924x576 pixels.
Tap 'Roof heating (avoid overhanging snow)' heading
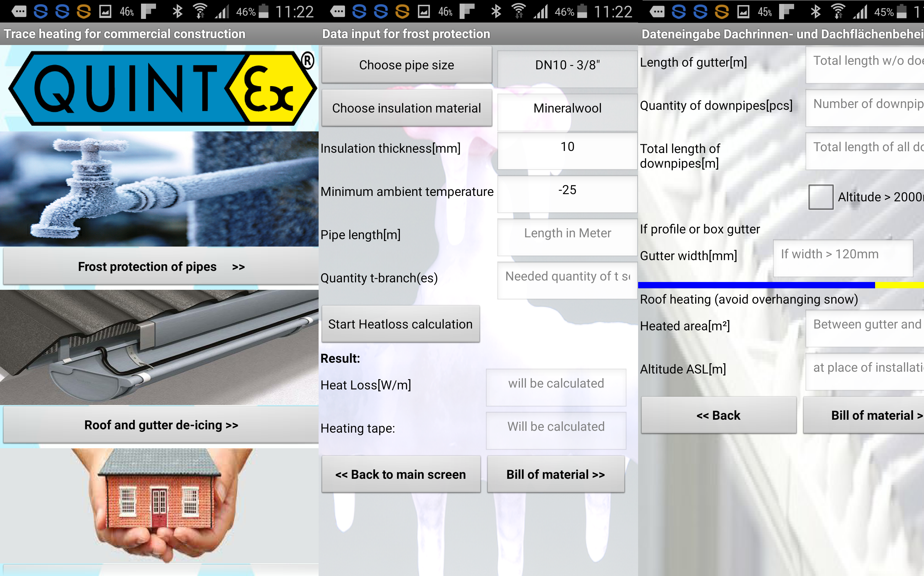point(749,299)
